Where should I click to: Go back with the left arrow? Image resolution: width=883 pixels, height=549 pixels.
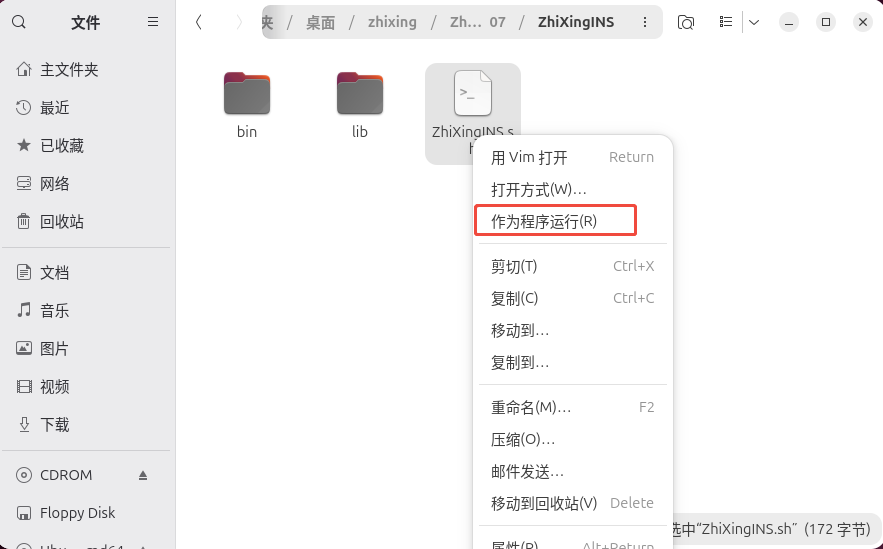click(x=198, y=22)
